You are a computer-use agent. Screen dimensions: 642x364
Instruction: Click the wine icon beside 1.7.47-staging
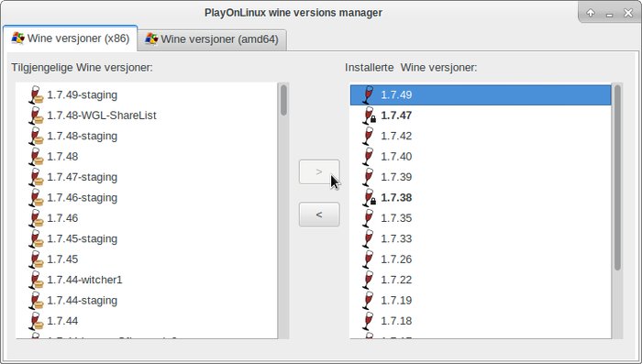[x=36, y=177]
